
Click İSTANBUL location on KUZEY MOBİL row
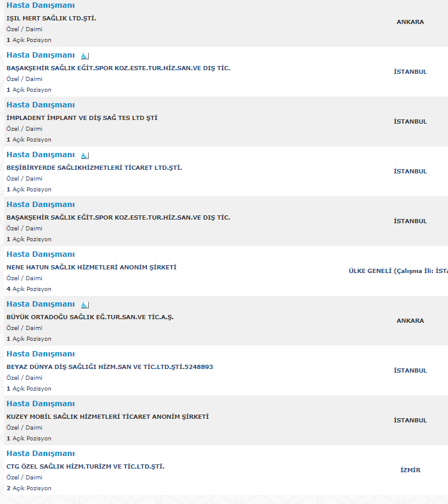point(410,420)
